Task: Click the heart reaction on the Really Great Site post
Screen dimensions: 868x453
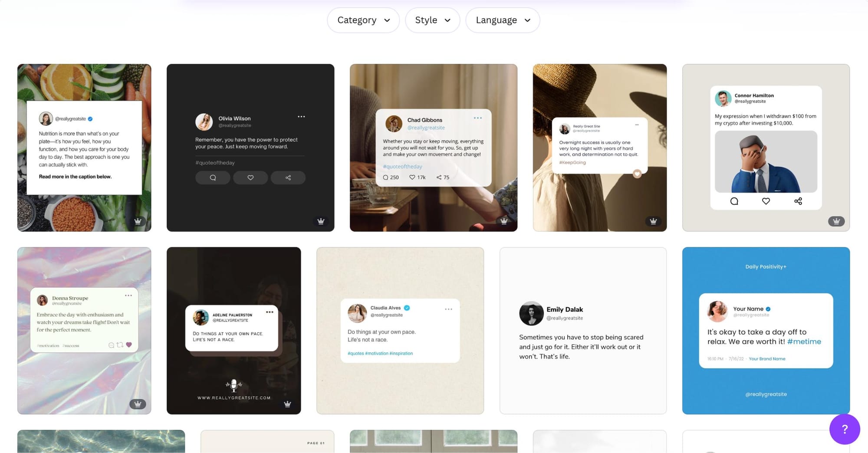Action: [636, 174]
